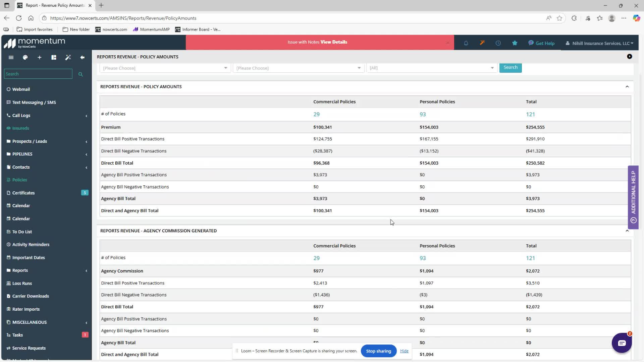Click the blue Search button
The image size is (644, 362).
tap(510, 68)
